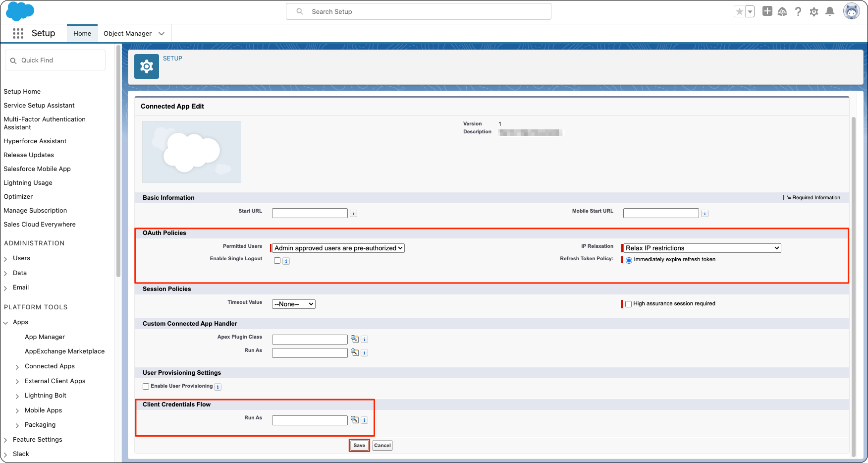
Task: Switch to the Object Manager tab
Action: pos(127,33)
